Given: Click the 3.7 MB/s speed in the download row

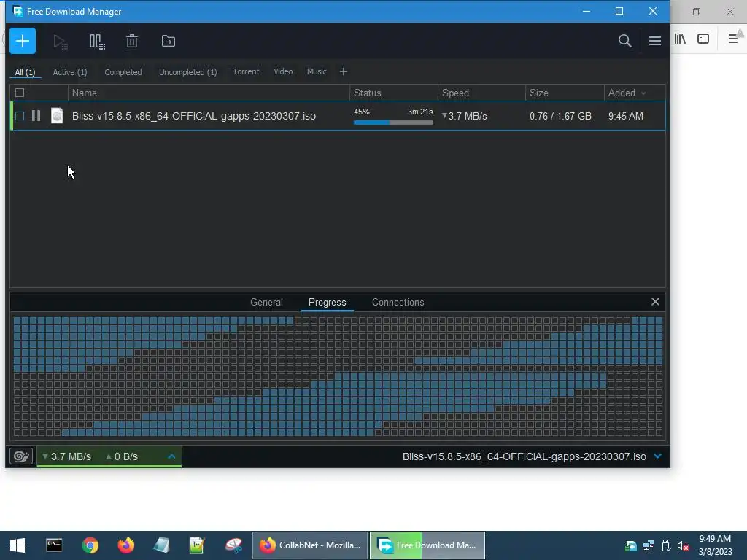Looking at the screenshot, I should coord(465,116).
